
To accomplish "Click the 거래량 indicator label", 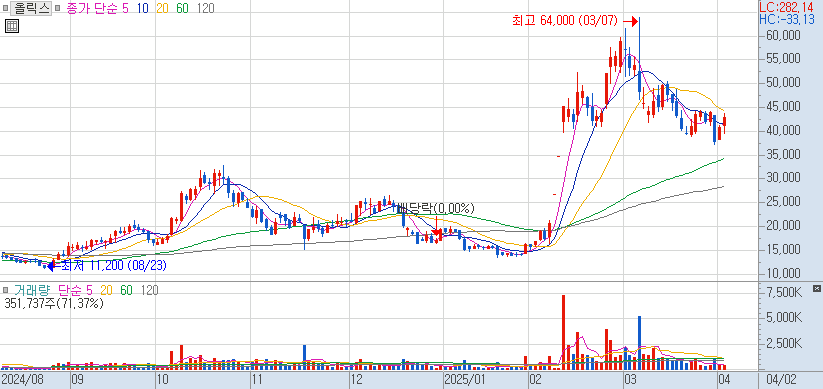I will click(x=32, y=290).
